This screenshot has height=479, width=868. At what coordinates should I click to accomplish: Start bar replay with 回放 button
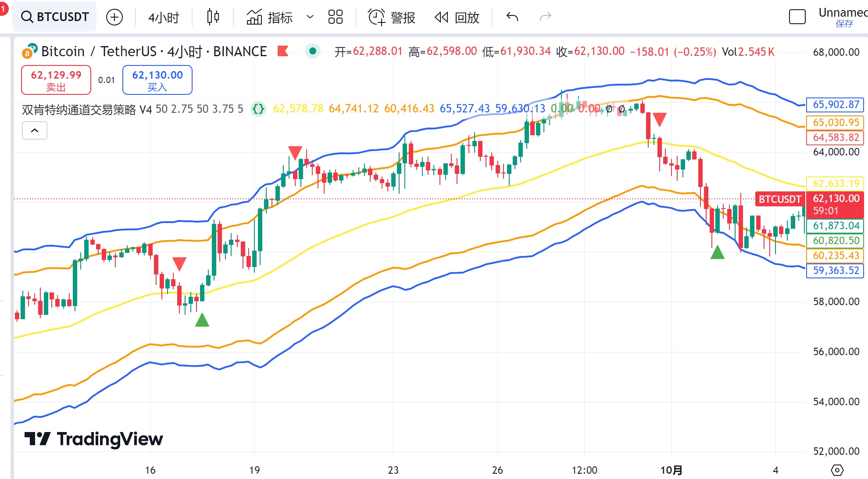(457, 17)
